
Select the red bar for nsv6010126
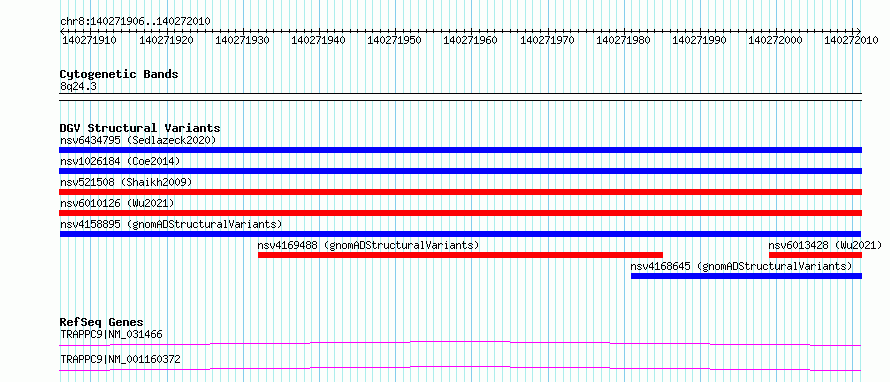[x=460, y=213]
